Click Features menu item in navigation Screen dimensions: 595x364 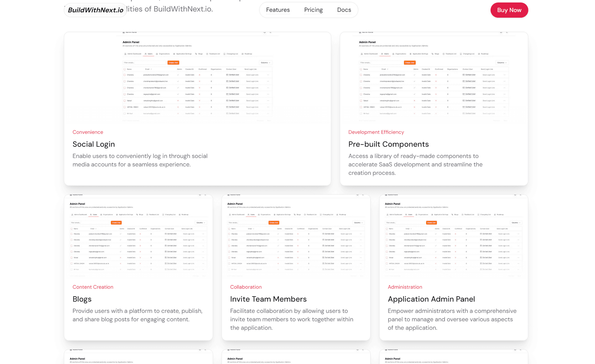[x=278, y=10]
